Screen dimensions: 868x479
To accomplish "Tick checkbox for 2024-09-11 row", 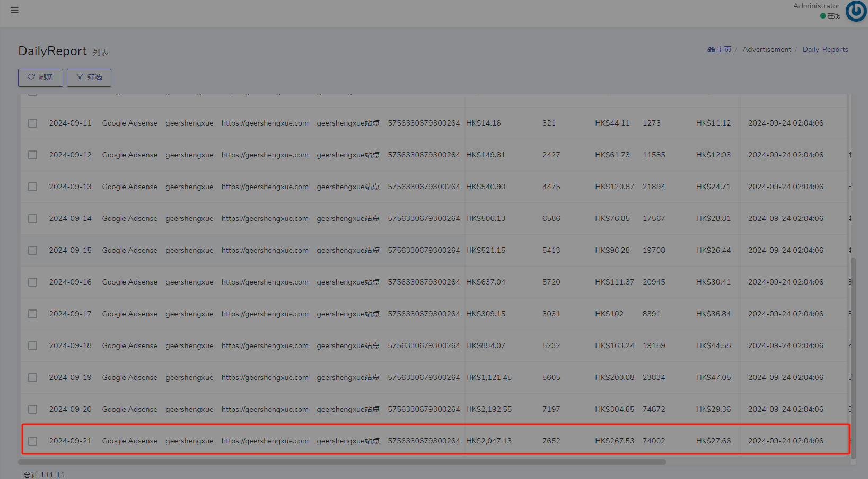I will point(33,123).
